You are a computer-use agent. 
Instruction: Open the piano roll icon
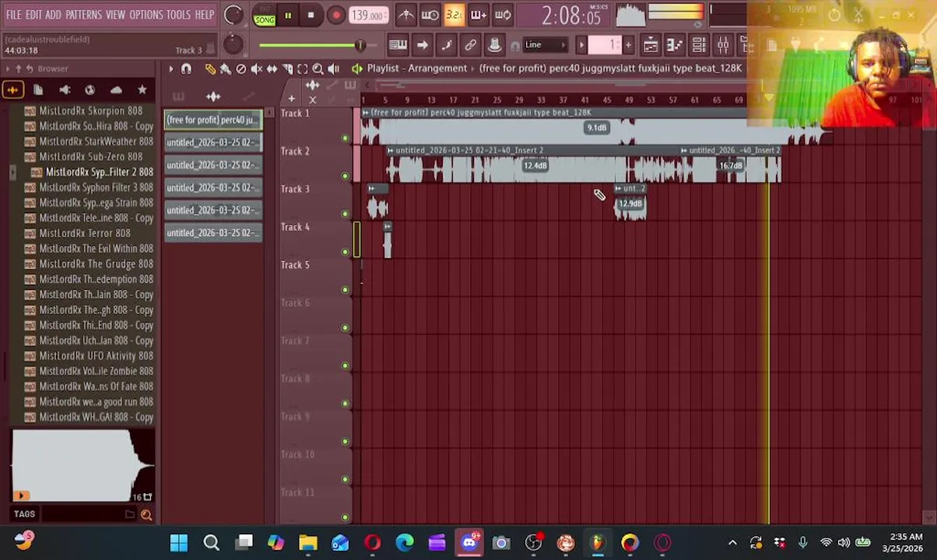click(x=675, y=45)
